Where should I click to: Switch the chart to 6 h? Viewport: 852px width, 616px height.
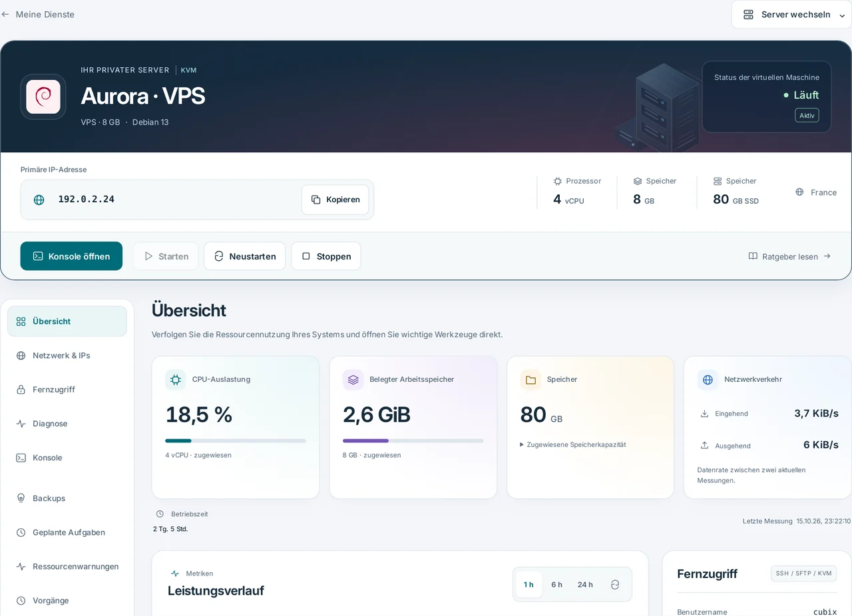pyautogui.click(x=556, y=585)
